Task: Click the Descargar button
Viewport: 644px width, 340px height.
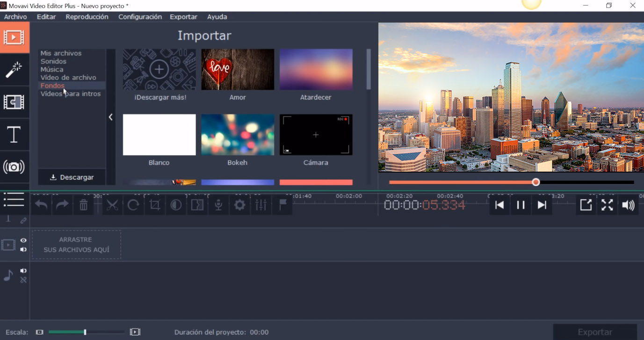Action: click(x=72, y=177)
